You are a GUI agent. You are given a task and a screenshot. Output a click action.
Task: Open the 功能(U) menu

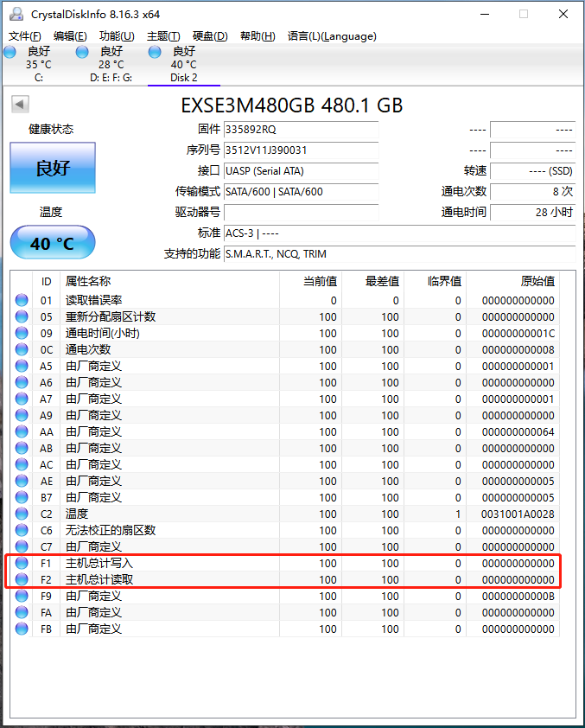(117, 36)
